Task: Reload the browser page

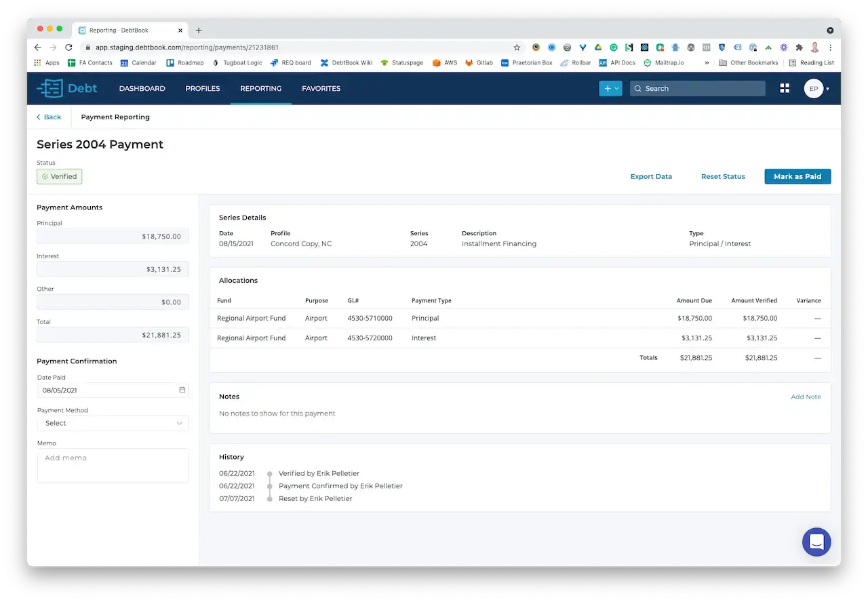Action: (68, 47)
